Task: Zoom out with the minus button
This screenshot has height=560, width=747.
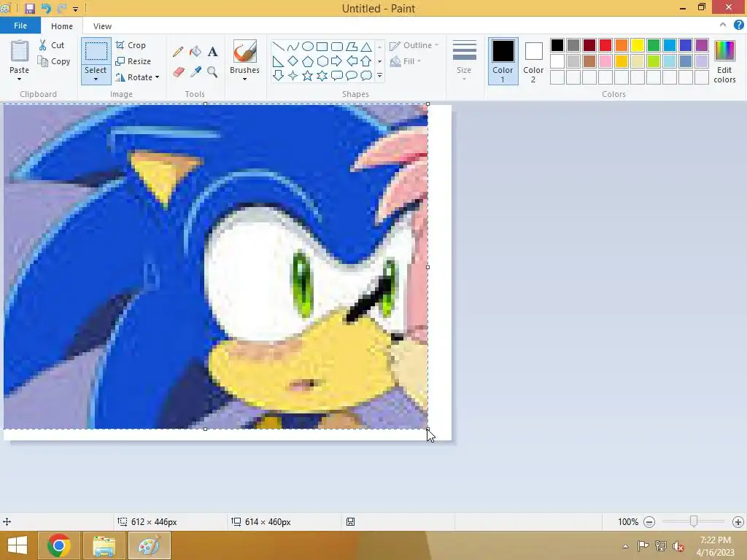Action: click(x=649, y=522)
